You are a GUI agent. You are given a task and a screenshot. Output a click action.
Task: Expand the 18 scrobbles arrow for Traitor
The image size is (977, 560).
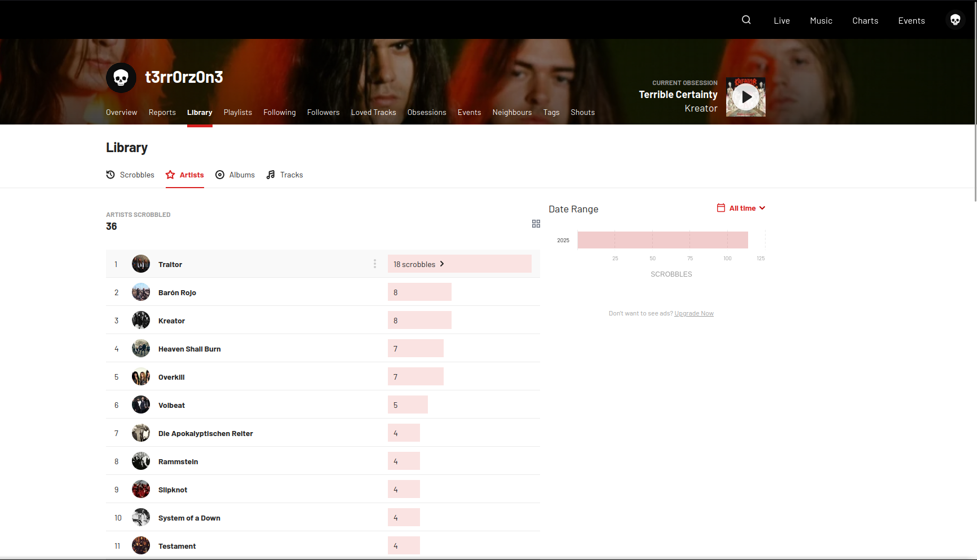coord(442,264)
